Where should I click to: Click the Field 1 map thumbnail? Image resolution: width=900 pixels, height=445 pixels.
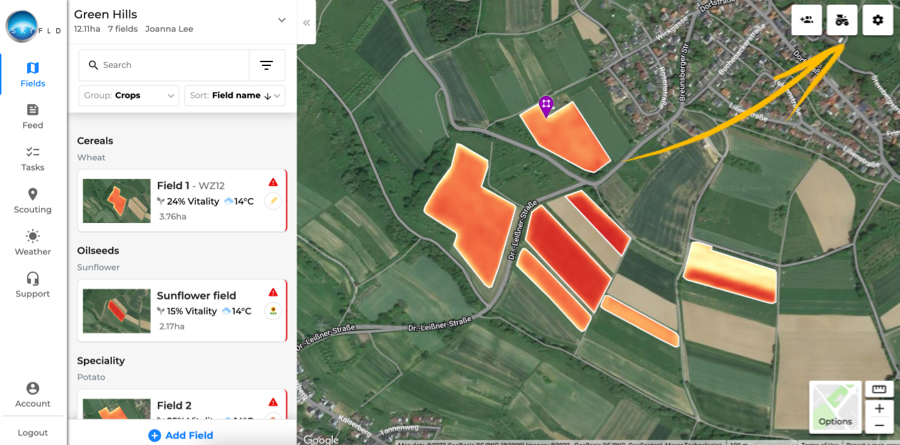117,201
